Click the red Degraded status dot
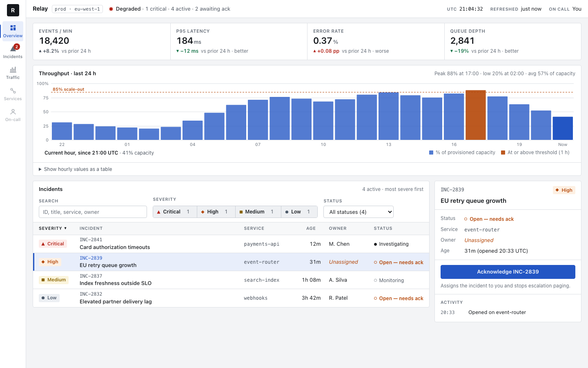Image resolution: width=588 pixels, height=368 pixels. [111, 9]
